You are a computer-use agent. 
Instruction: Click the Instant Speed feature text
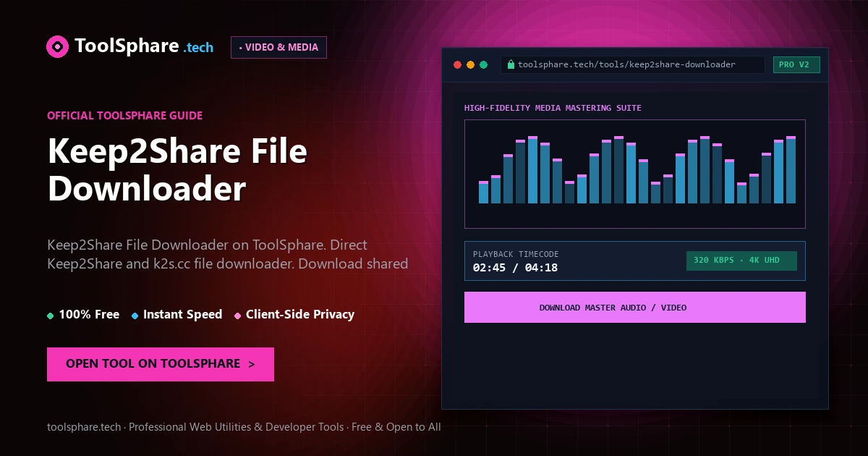(182, 314)
